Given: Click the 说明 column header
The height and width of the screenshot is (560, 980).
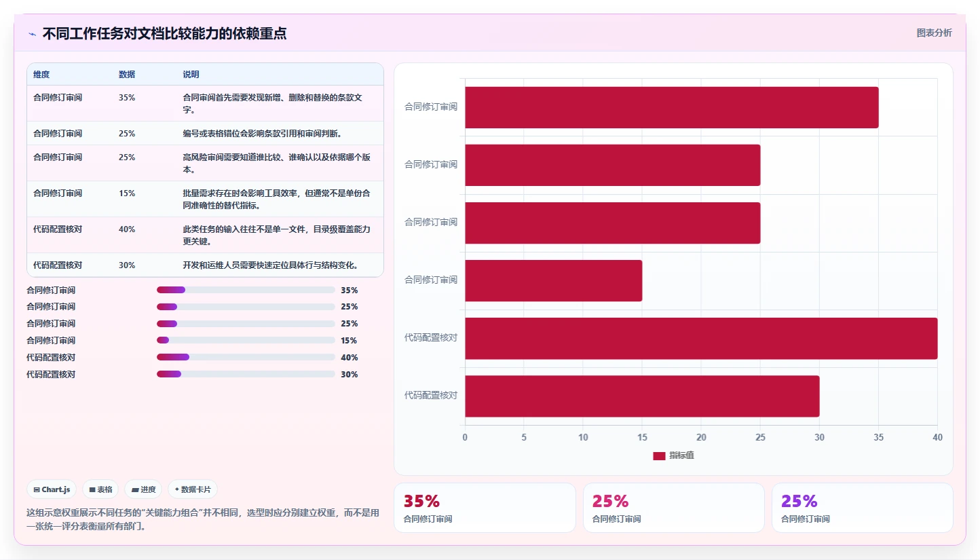Looking at the screenshot, I should 191,74.
